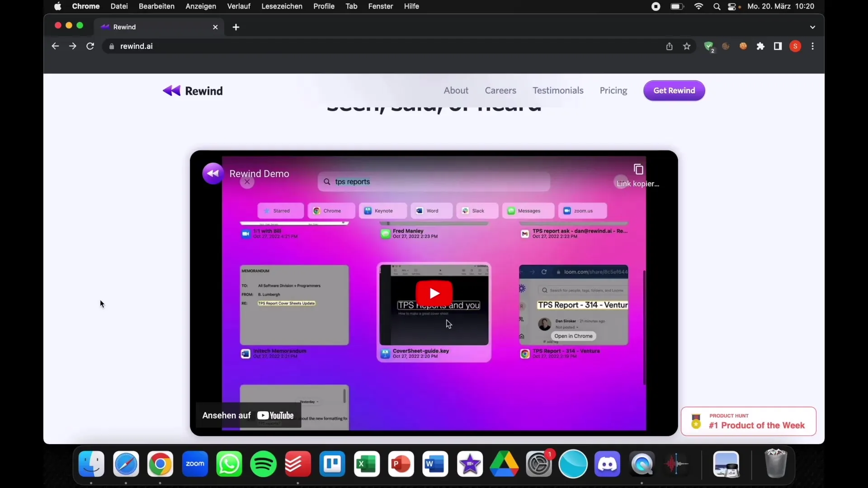Open the Chrome application menu
This screenshot has height=488, width=868.
coord(85,6)
